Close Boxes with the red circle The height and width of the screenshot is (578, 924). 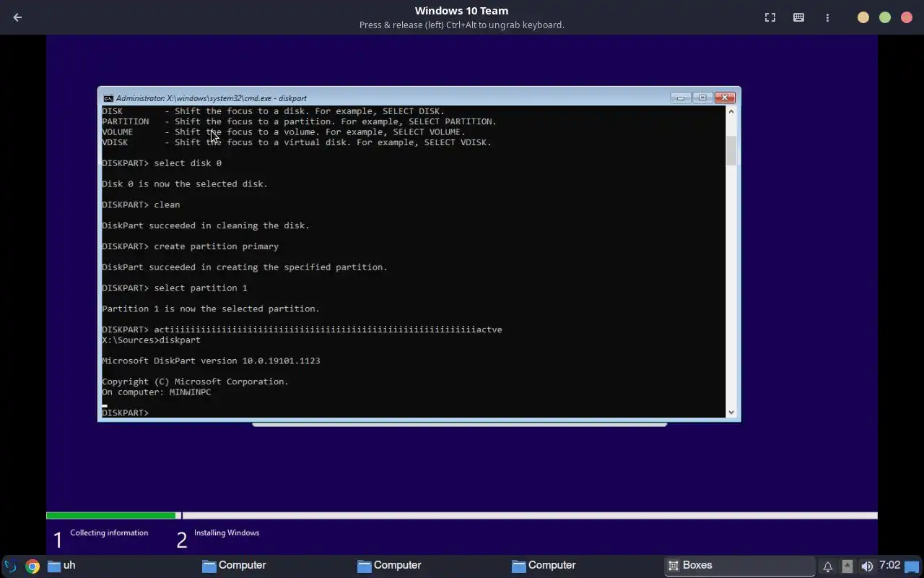pyautogui.click(x=907, y=17)
